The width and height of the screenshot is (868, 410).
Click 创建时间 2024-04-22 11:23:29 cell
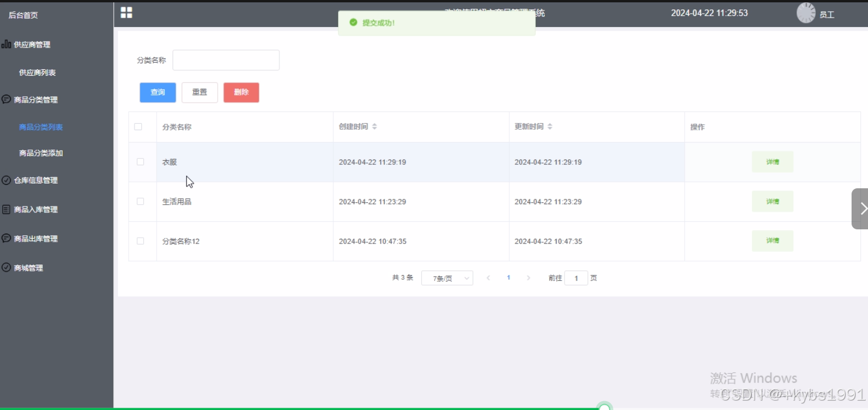coord(421,201)
